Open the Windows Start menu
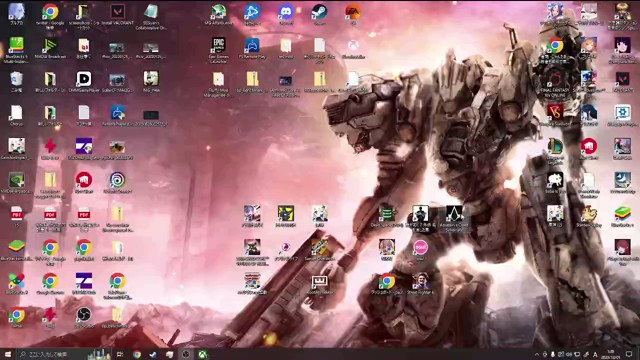Viewport: 640px width, 360px height. (x=7, y=354)
